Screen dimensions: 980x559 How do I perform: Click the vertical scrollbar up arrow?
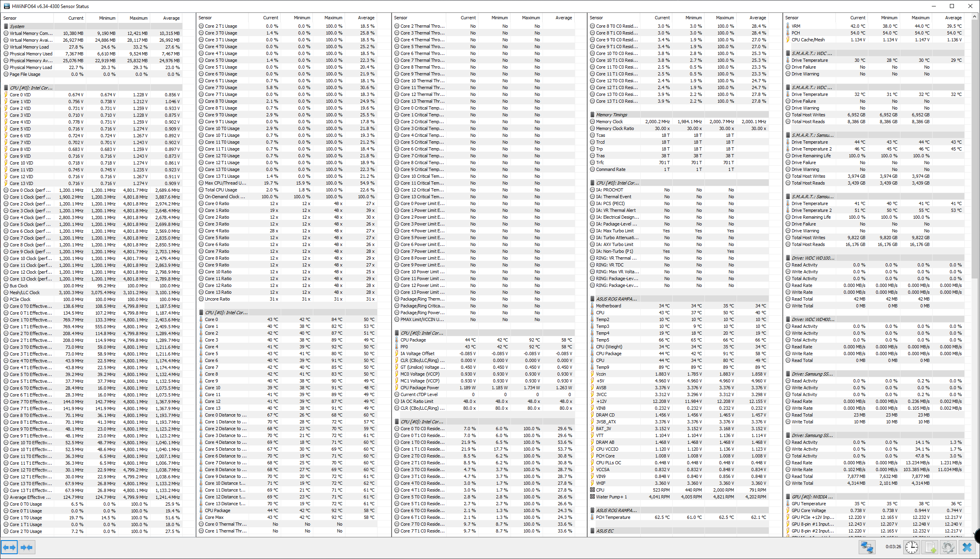click(x=974, y=17)
